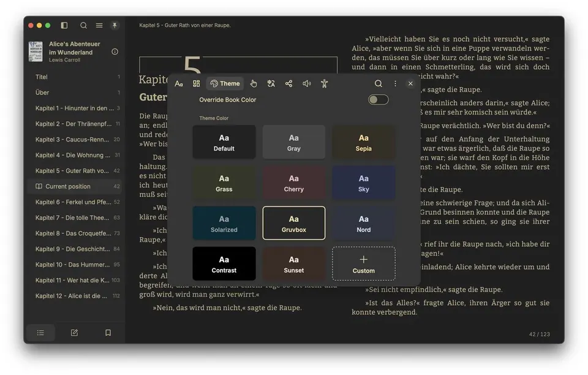This screenshot has height=375, width=588.
Task: Choose the Solarized theme swatch
Action: point(224,223)
